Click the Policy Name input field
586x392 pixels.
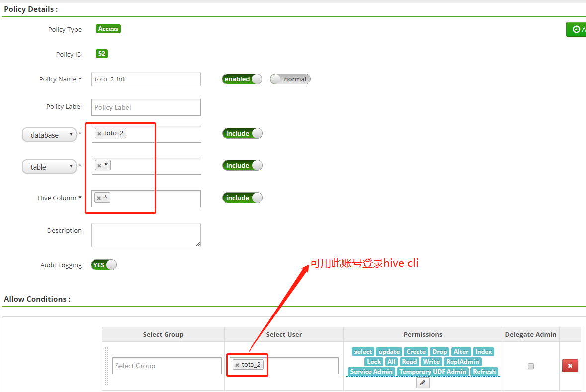pyautogui.click(x=146, y=79)
